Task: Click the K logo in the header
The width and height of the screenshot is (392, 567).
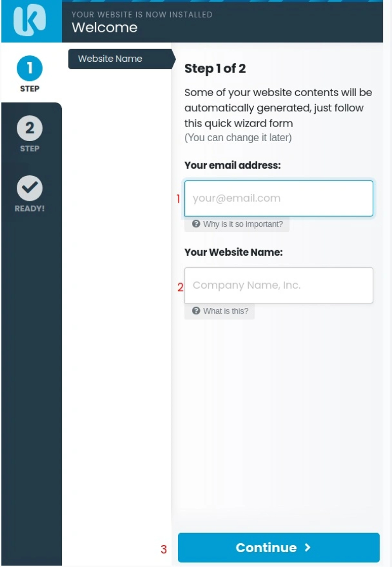Action: click(x=29, y=21)
